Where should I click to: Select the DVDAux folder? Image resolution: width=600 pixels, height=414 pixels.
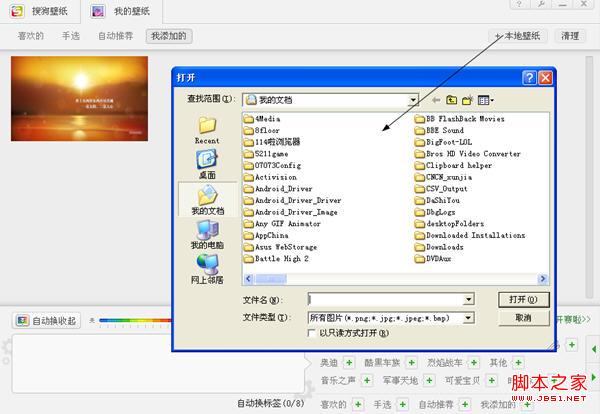pyautogui.click(x=433, y=259)
